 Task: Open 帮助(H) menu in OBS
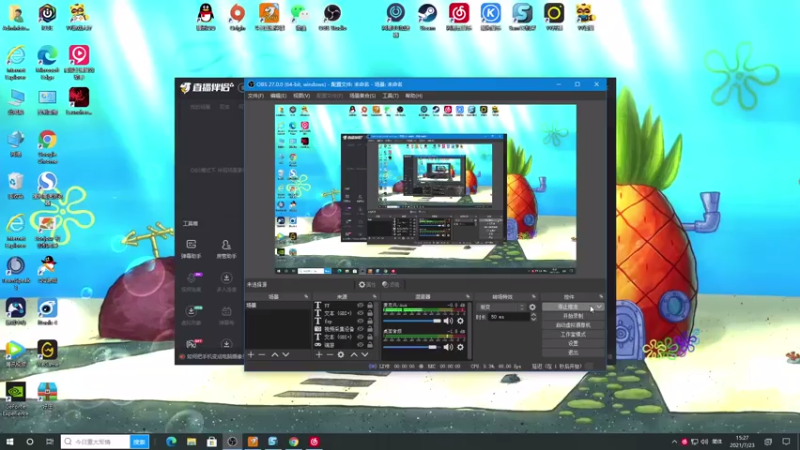pos(414,96)
